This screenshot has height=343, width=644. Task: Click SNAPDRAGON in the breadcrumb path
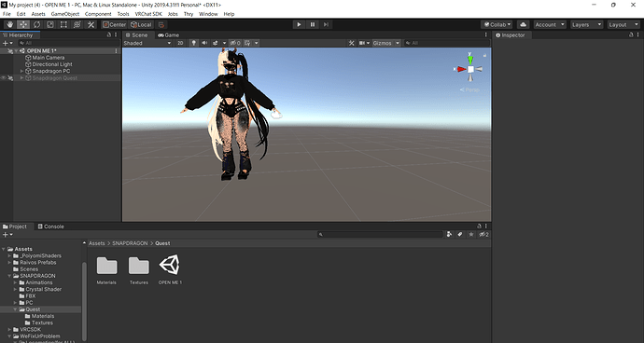(130, 243)
